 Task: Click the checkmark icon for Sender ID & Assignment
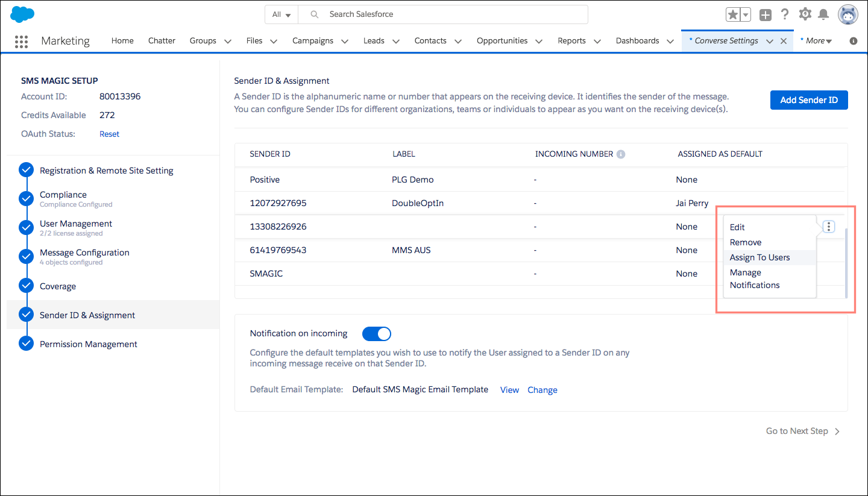(x=26, y=315)
